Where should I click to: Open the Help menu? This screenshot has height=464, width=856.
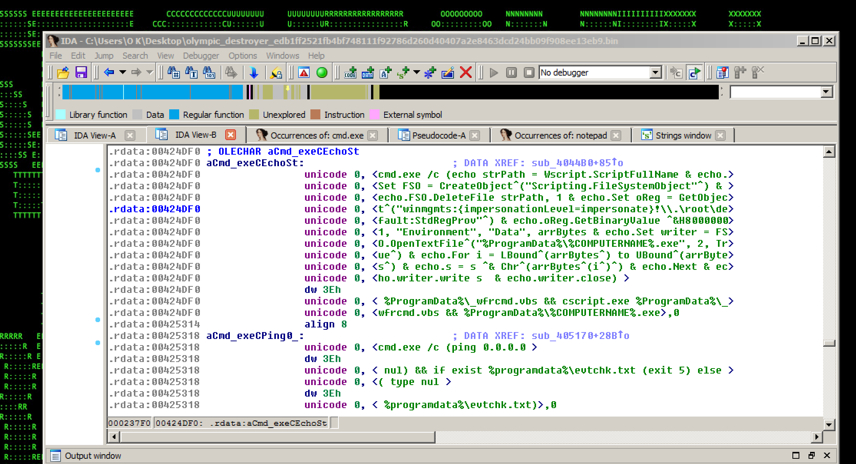[316, 56]
